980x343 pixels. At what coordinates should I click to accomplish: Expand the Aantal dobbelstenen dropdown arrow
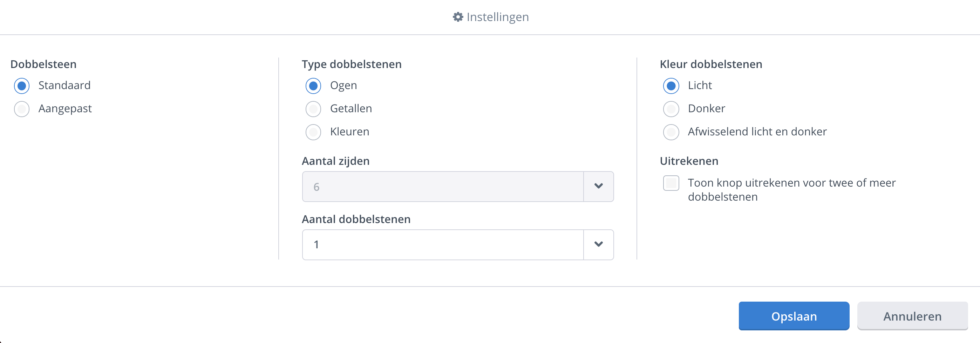(598, 244)
